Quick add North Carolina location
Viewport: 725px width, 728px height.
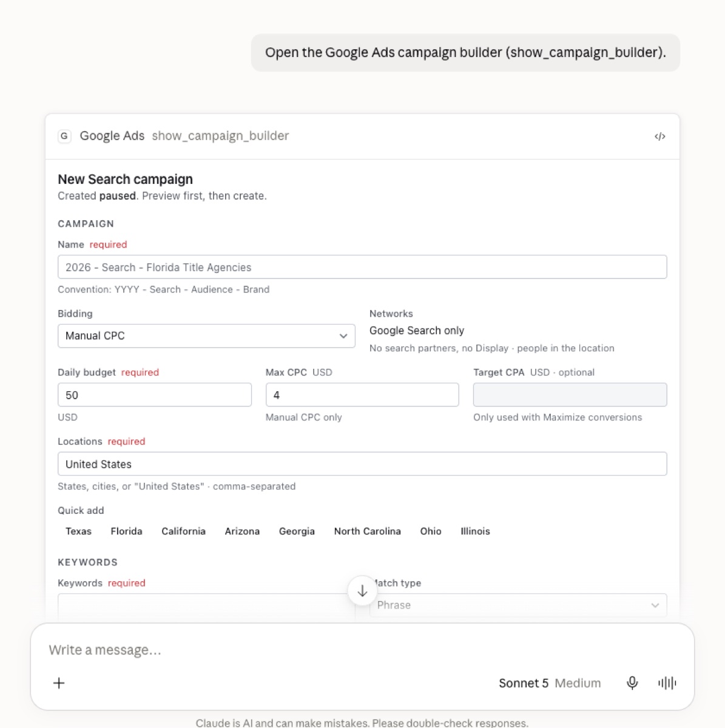coord(367,531)
